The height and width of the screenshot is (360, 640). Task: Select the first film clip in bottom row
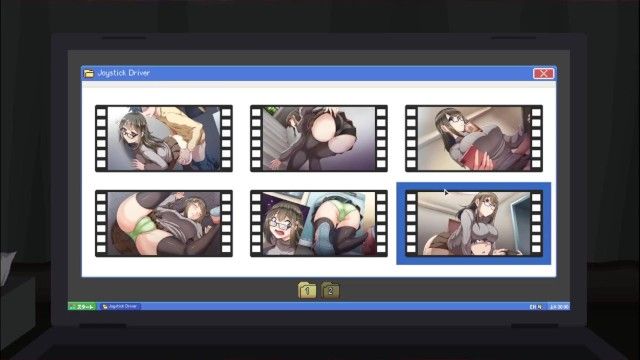(164, 223)
